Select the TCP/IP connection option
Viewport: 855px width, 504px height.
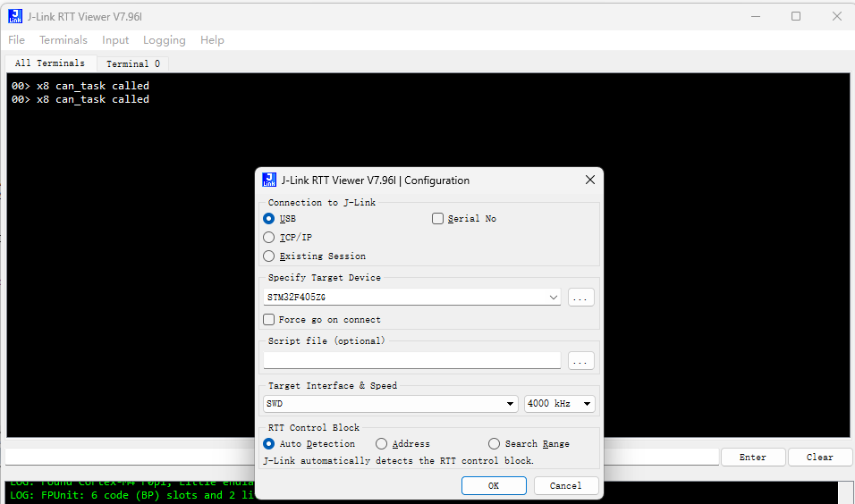click(269, 237)
